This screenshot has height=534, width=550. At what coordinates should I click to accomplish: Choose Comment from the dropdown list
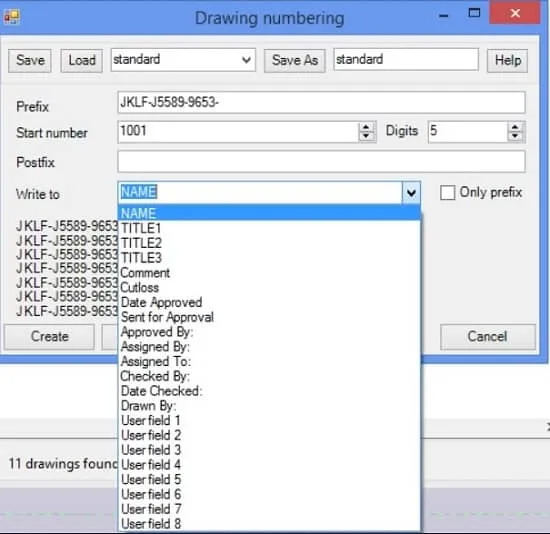tap(269, 273)
